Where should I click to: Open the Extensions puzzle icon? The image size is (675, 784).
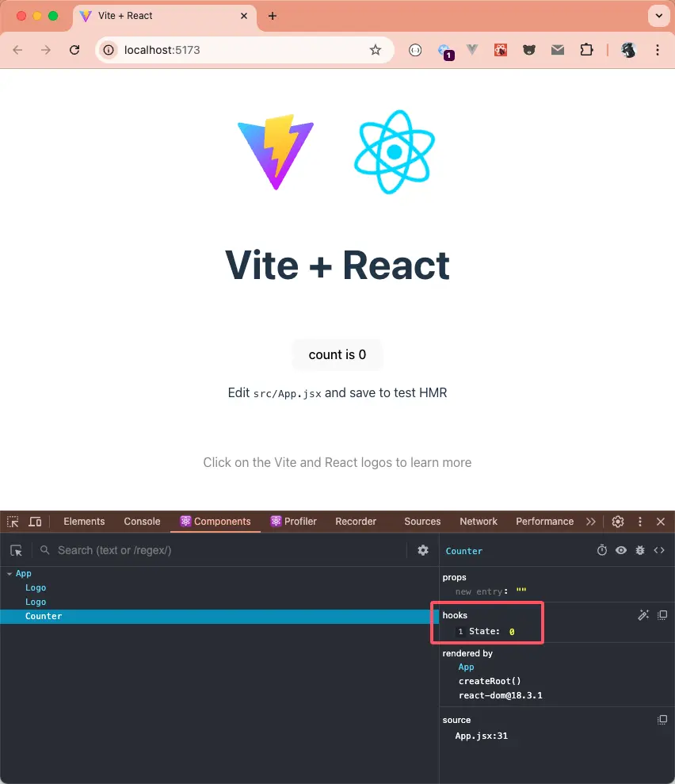point(586,50)
